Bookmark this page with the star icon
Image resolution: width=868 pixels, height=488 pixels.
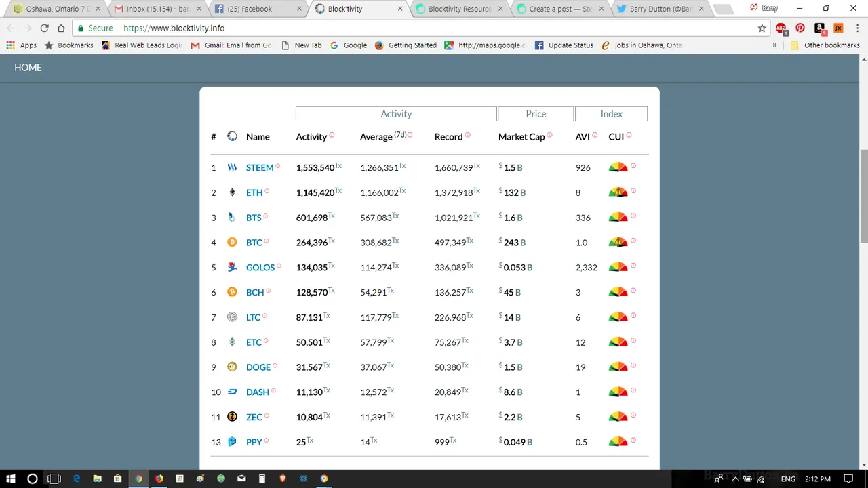pyautogui.click(x=762, y=28)
